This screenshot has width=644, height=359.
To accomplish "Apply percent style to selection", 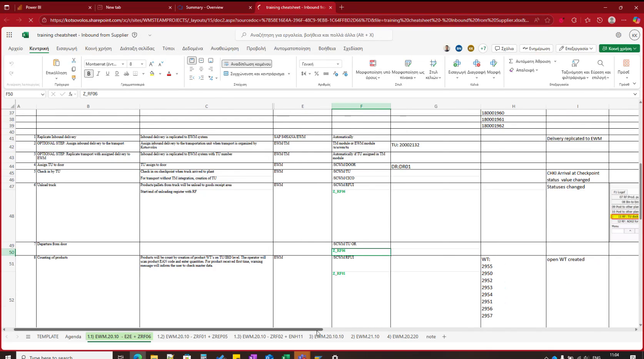I will 316,74.
